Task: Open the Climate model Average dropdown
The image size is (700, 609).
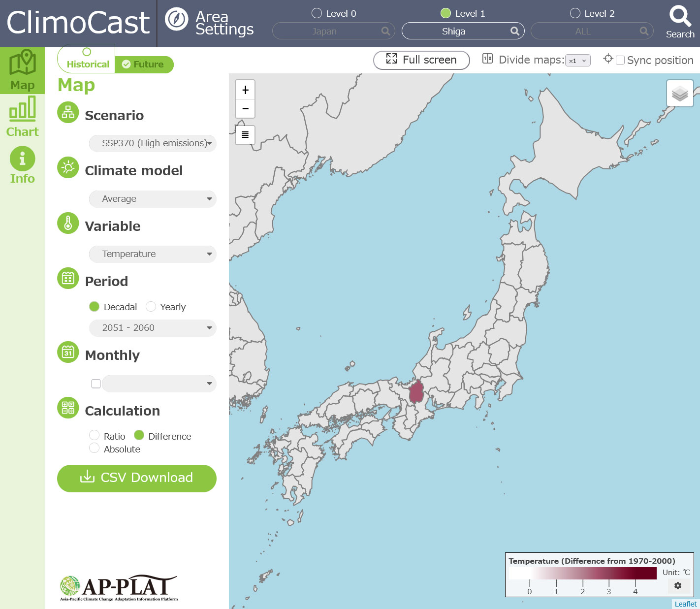Action: tap(153, 199)
